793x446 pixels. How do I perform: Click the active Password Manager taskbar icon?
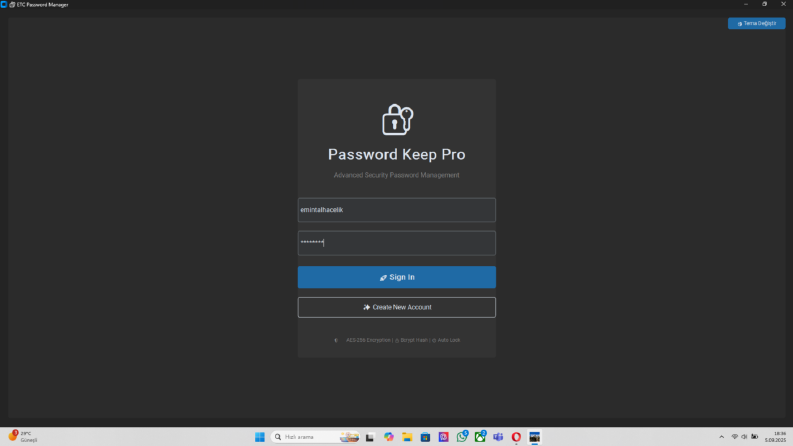click(535, 437)
